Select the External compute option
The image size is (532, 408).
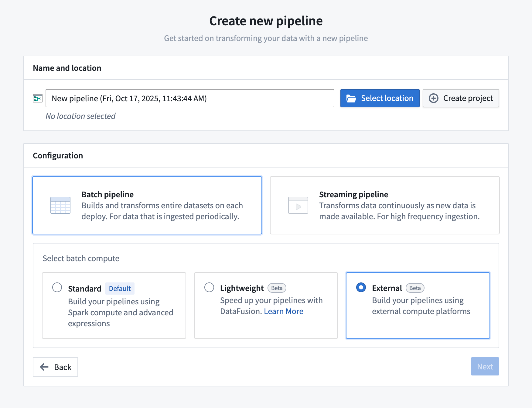[x=361, y=287]
